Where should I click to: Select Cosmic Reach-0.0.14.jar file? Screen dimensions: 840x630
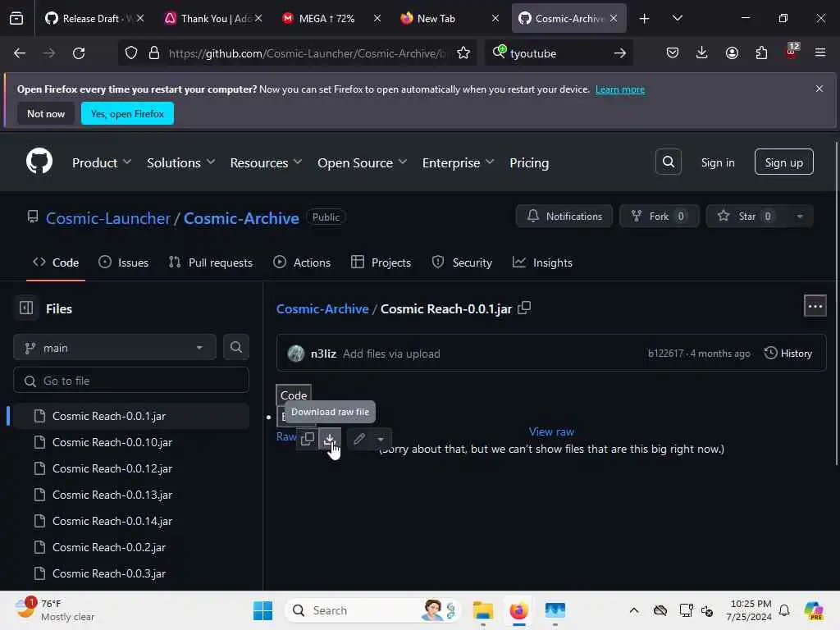[x=131, y=521]
